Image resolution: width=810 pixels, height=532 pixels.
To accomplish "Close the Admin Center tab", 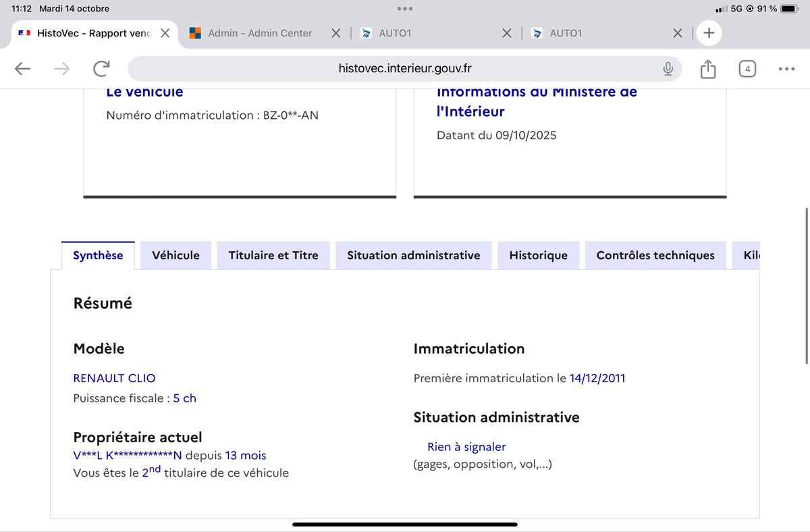I will (x=335, y=33).
